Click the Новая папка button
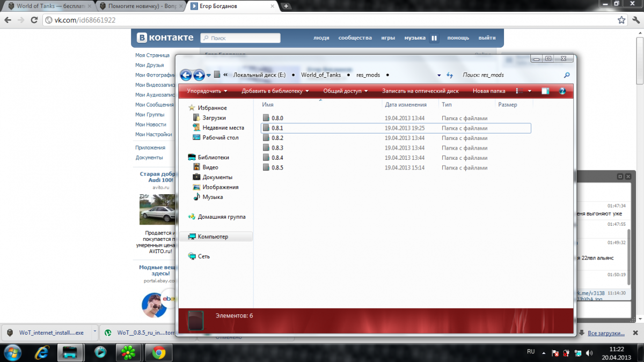Screen dimensions: 644x362 coord(489,91)
